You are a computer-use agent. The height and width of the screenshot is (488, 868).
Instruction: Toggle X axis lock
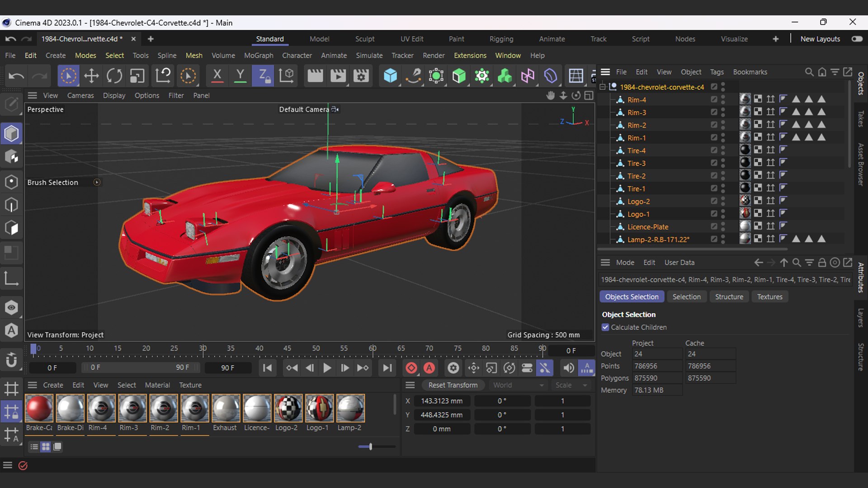[x=217, y=75]
